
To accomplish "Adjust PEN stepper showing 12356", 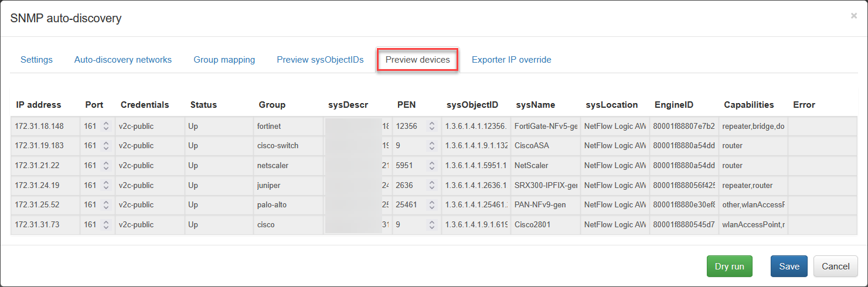I will [x=431, y=126].
